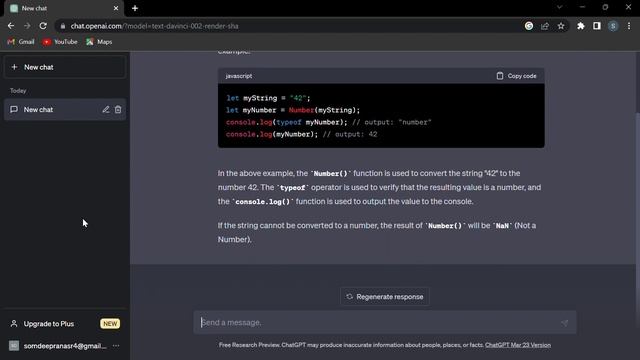
Task: Click the account email in sidebar
Action: (x=65, y=346)
